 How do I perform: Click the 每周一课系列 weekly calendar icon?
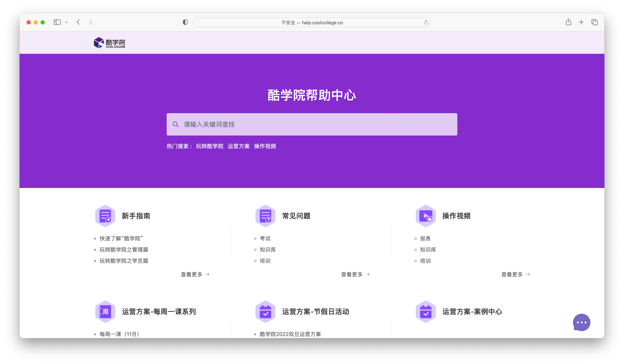click(x=105, y=311)
